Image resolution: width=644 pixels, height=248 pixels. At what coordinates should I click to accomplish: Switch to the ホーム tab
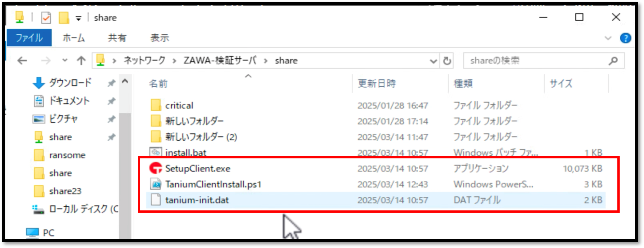tap(74, 38)
